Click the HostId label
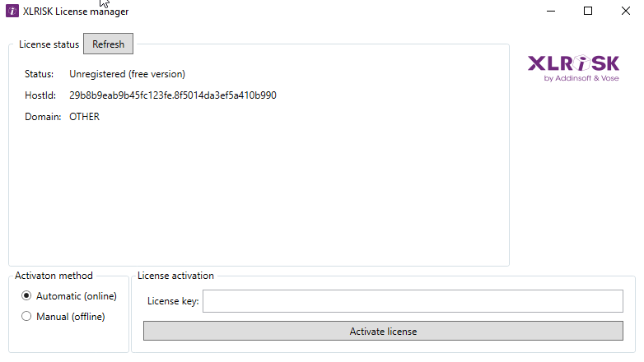The image size is (644, 362). [40, 95]
